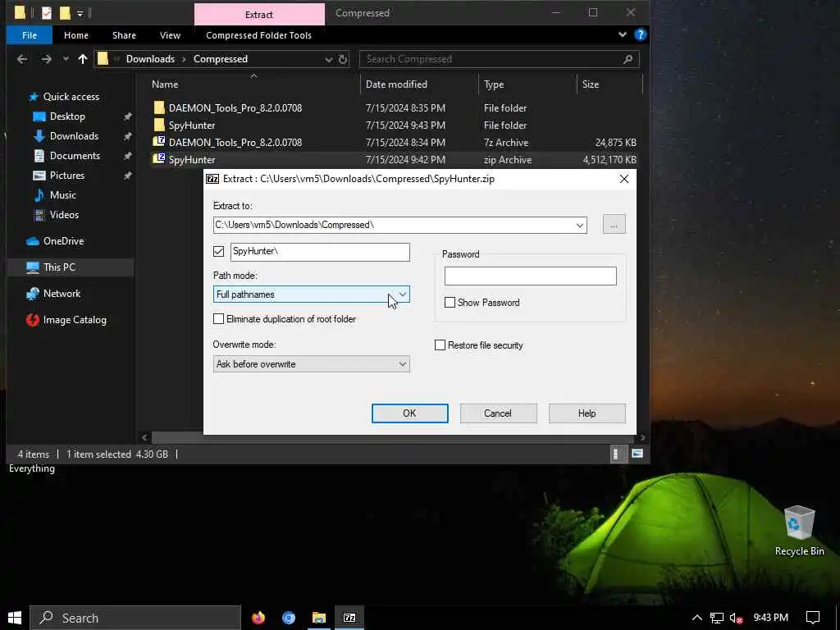Image resolution: width=840 pixels, height=630 pixels.
Task: Select the DAEMON_Tools_Pro_8.2.0.0708 file folder row
Action: [x=395, y=107]
